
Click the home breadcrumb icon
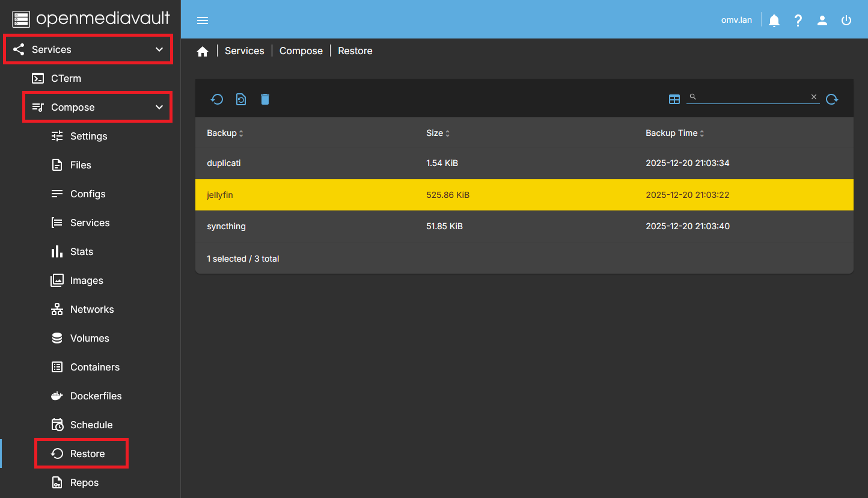click(203, 51)
